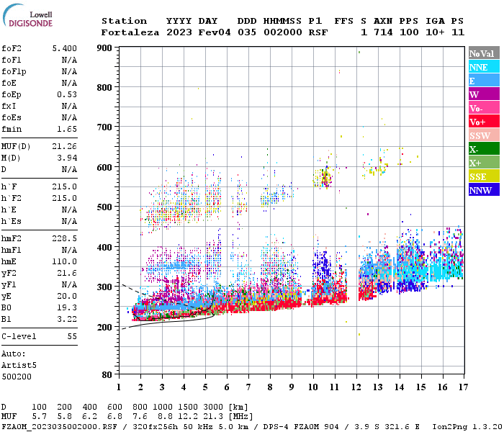Screen dimensions: 504x432
Task: Click the D table distance 3000
Action: click(213, 407)
